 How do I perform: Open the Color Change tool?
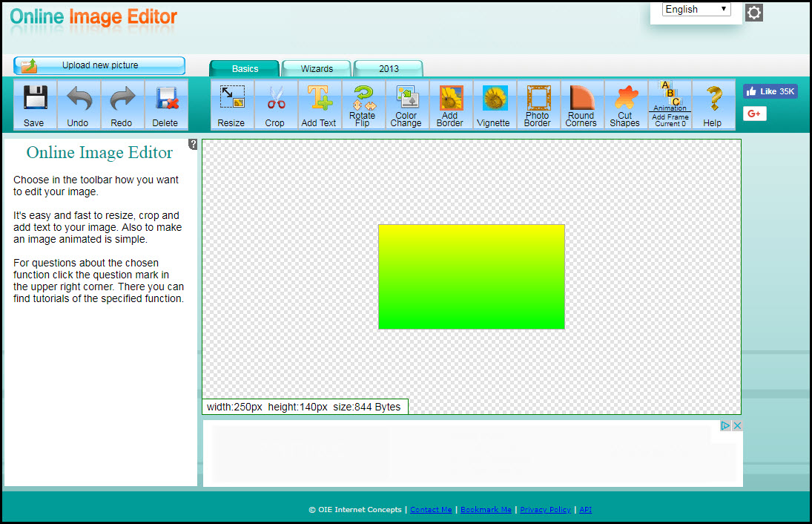click(x=406, y=104)
